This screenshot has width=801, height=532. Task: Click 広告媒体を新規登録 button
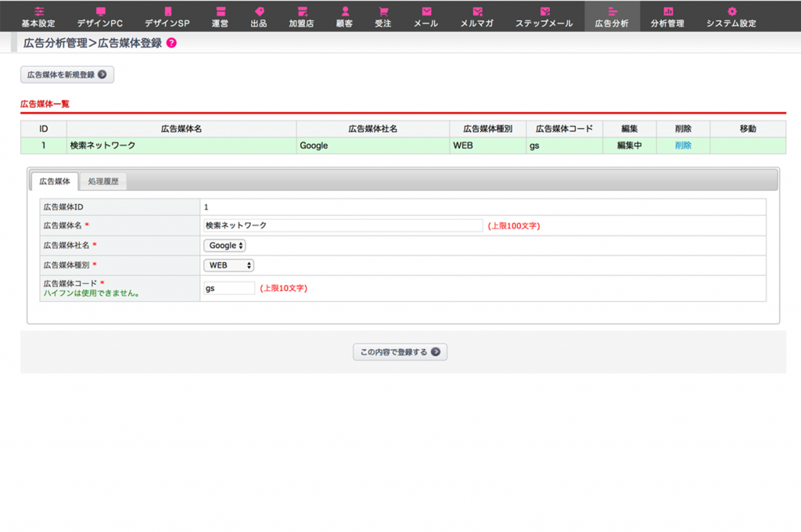pyautogui.click(x=67, y=74)
